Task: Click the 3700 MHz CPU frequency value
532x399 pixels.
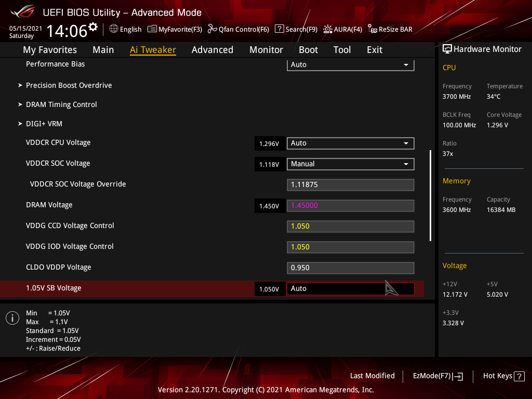Action: click(457, 97)
